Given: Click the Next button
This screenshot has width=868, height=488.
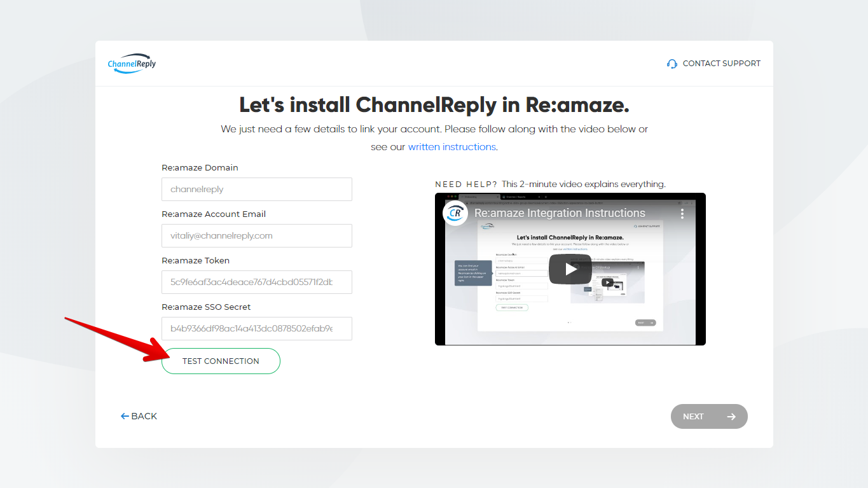Looking at the screenshot, I should click(709, 417).
